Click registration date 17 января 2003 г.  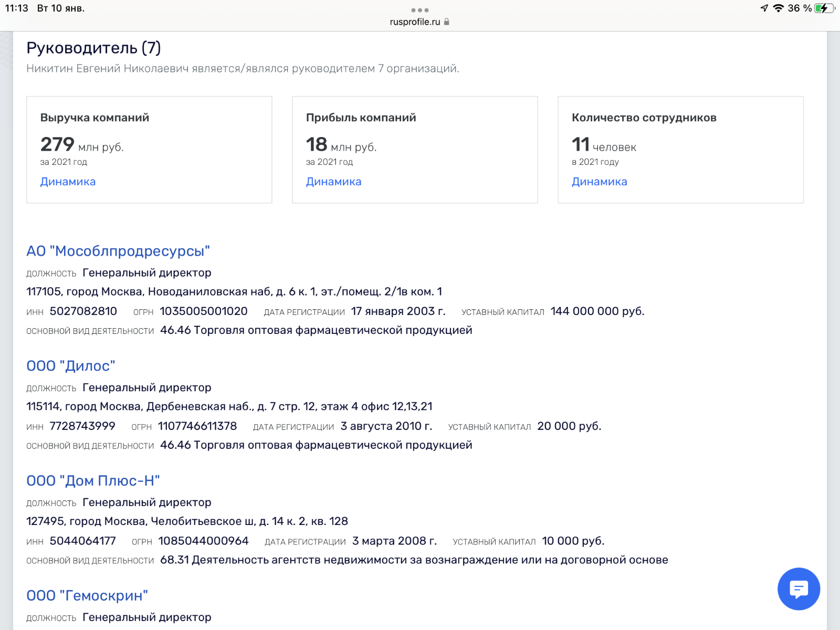[398, 311]
